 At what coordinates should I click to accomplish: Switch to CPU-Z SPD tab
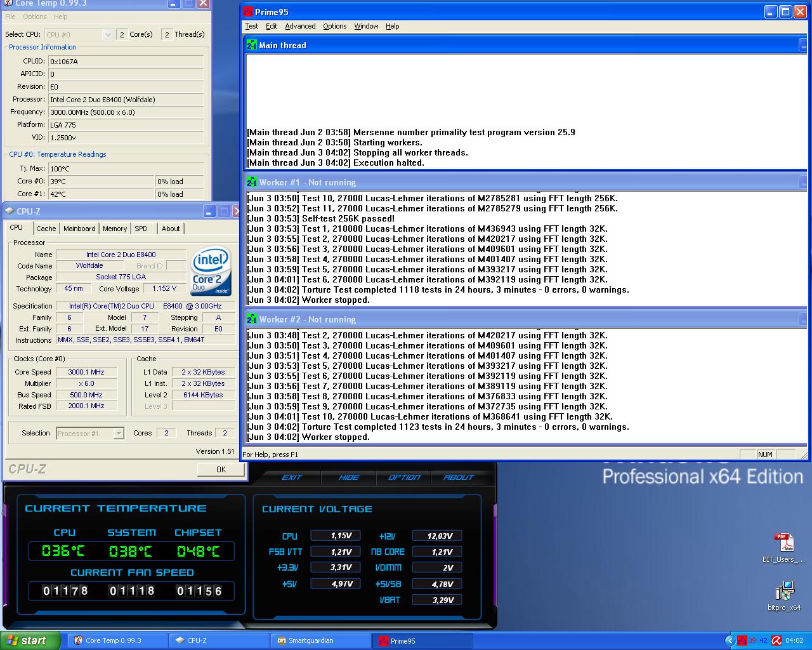[x=141, y=229]
